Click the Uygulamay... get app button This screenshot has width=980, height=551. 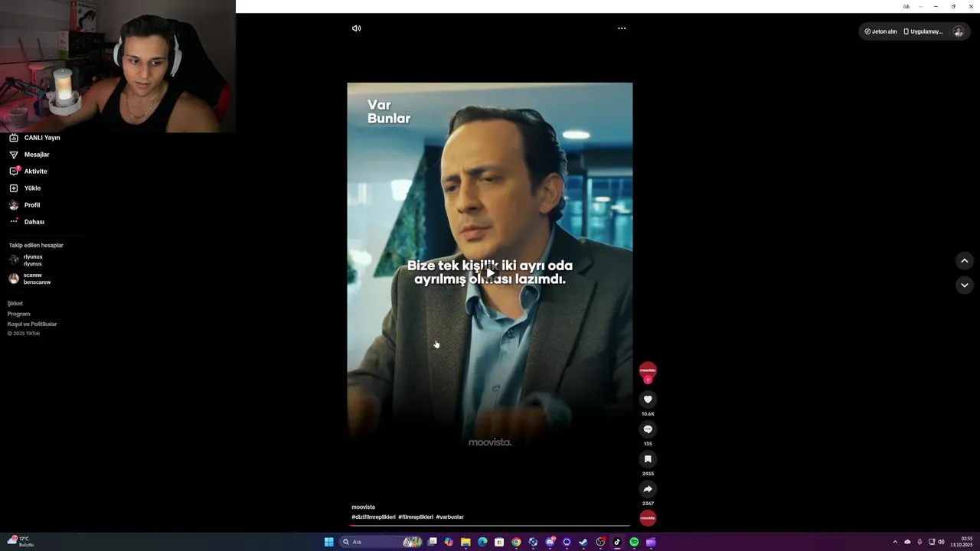click(923, 31)
